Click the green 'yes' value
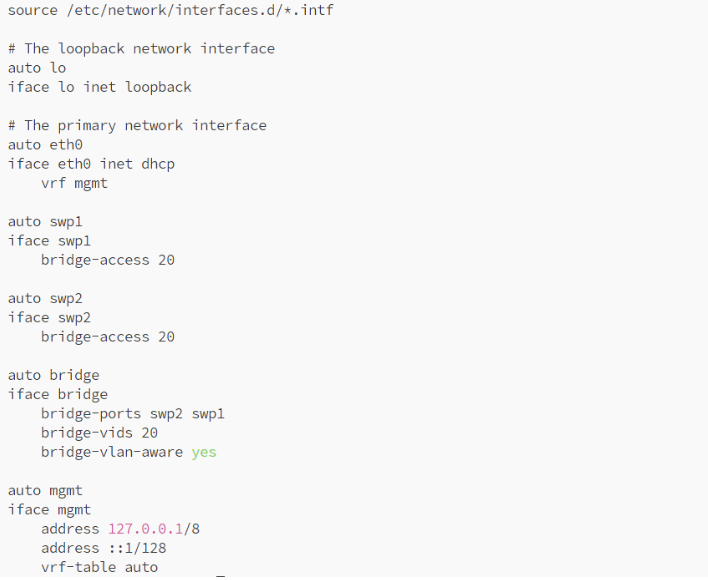 204,452
